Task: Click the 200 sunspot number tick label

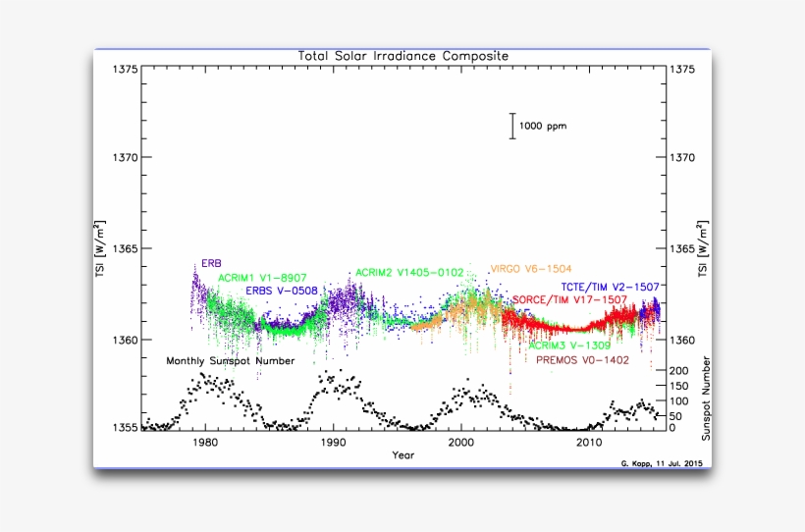Action: 679,371
